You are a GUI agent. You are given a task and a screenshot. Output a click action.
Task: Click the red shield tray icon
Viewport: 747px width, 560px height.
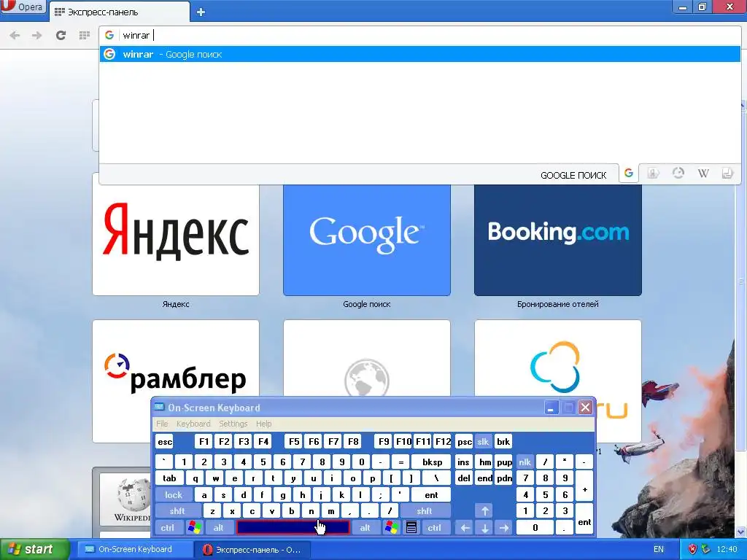692,549
